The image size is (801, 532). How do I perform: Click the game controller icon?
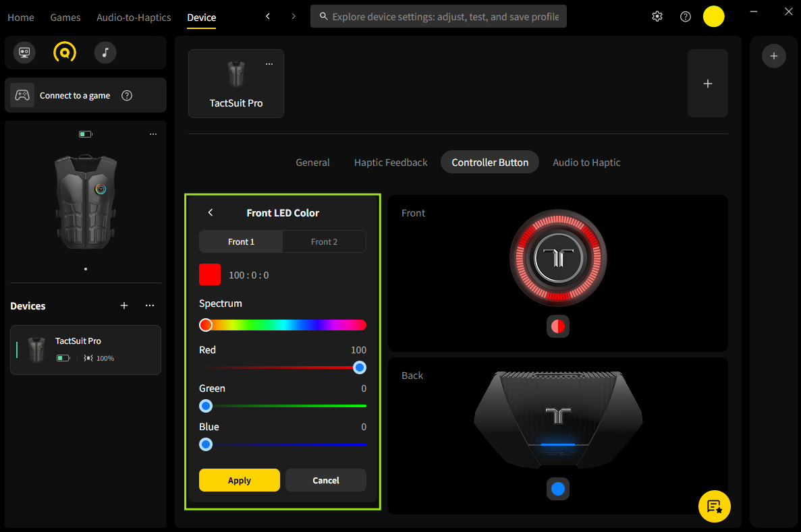(22, 96)
